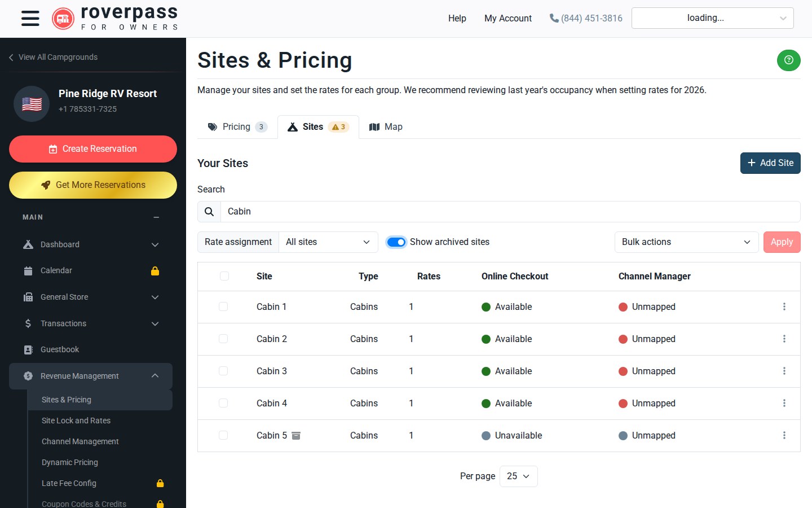The height and width of the screenshot is (508, 812).
Task: Click the Calendar lock icon in sidebar
Action: 155,271
